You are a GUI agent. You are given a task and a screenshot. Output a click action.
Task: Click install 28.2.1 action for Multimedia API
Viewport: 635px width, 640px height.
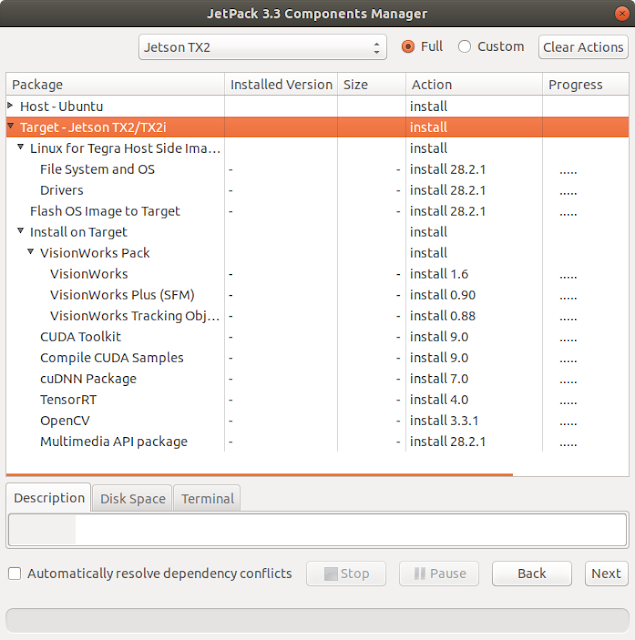click(x=448, y=442)
